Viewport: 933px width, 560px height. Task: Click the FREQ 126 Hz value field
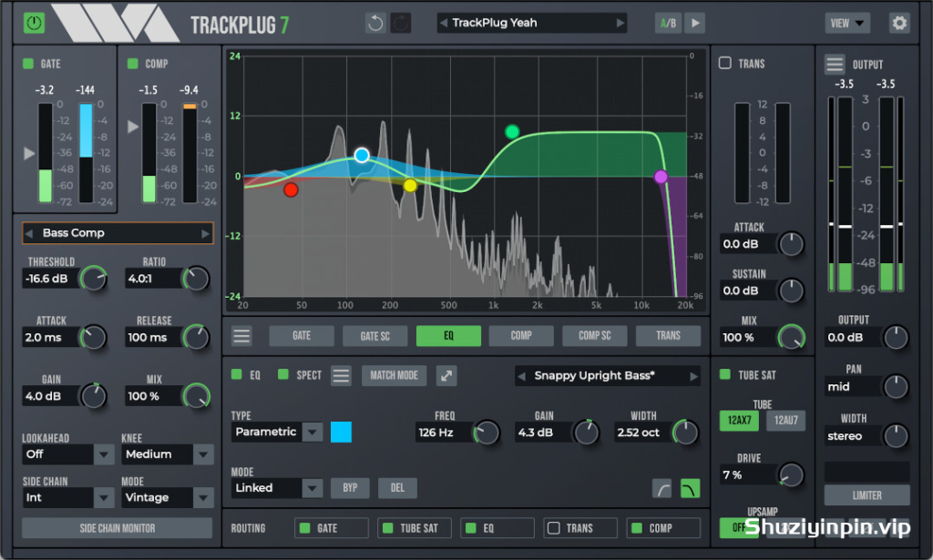pos(444,433)
